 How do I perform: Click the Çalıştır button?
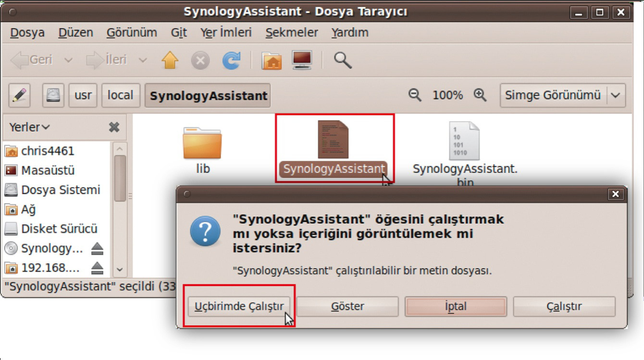coord(564,306)
